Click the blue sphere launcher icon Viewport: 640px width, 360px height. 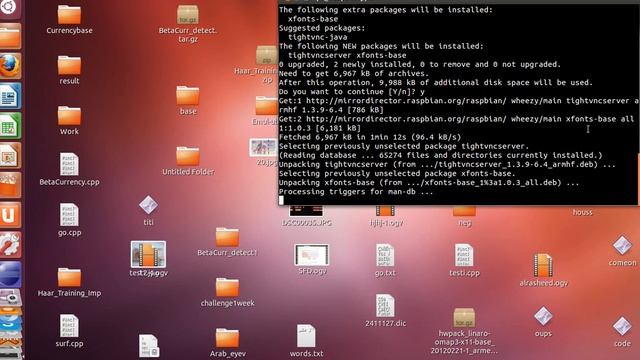tap(10, 274)
